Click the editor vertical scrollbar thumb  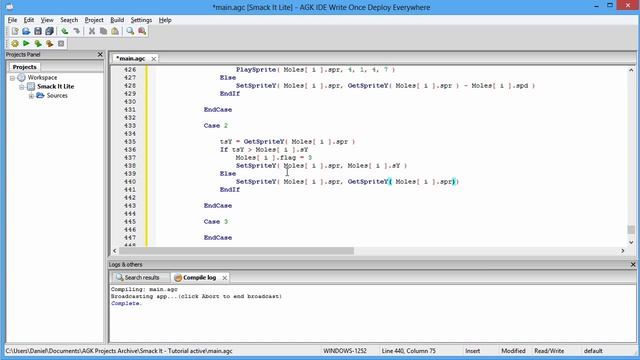pyautogui.click(x=631, y=230)
